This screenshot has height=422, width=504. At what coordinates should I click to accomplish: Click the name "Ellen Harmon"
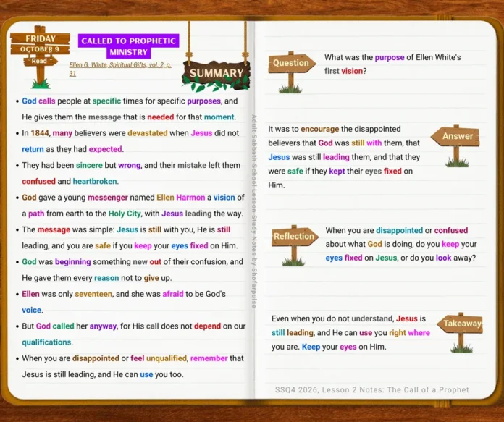point(180,198)
